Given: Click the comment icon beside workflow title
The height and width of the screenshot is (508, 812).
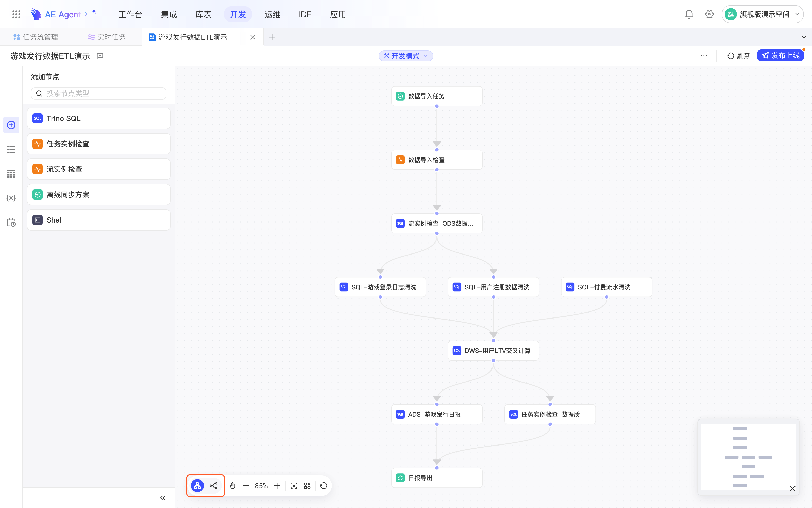Looking at the screenshot, I should point(100,56).
